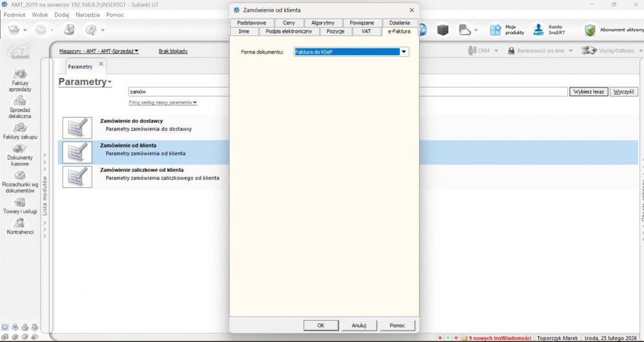644x342 pixels.
Task: Select the e-Faktura tab
Action: pyautogui.click(x=399, y=31)
